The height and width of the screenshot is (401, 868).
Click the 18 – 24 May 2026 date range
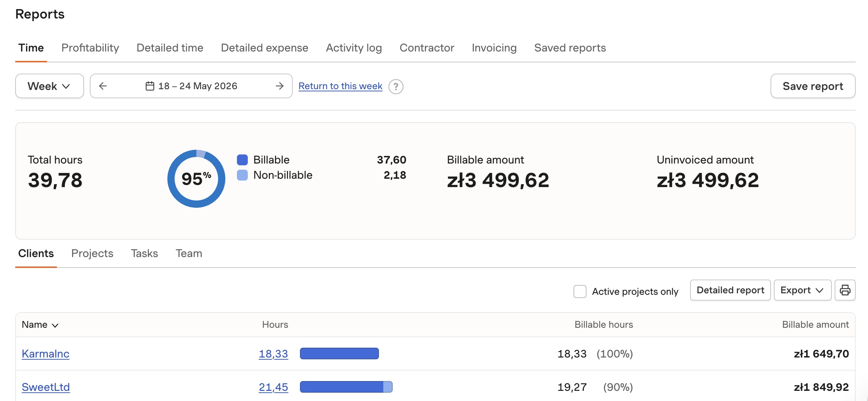click(198, 86)
